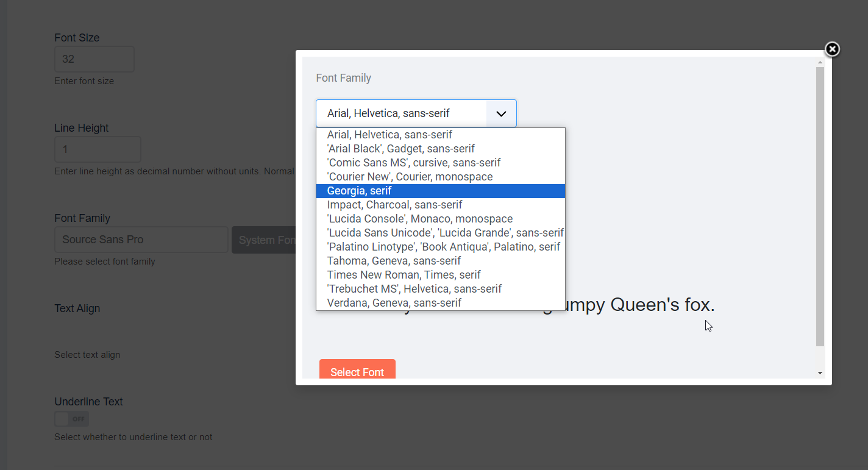Pick 'Lucida Console', Monaco, monospace
This screenshot has height=470, width=868.
pos(441,219)
